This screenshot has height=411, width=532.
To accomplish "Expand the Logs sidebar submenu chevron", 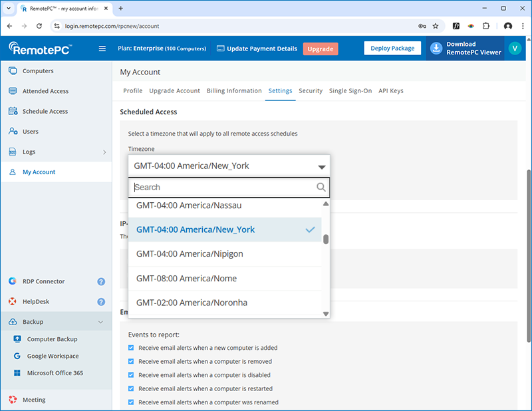I will (x=104, y=152).
